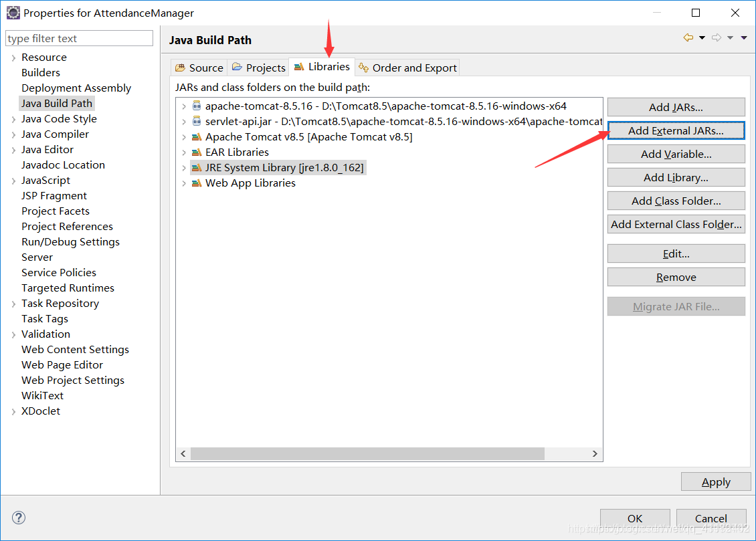
Task: Expand the servlet-api.jar entry
Action: [184, 122]
